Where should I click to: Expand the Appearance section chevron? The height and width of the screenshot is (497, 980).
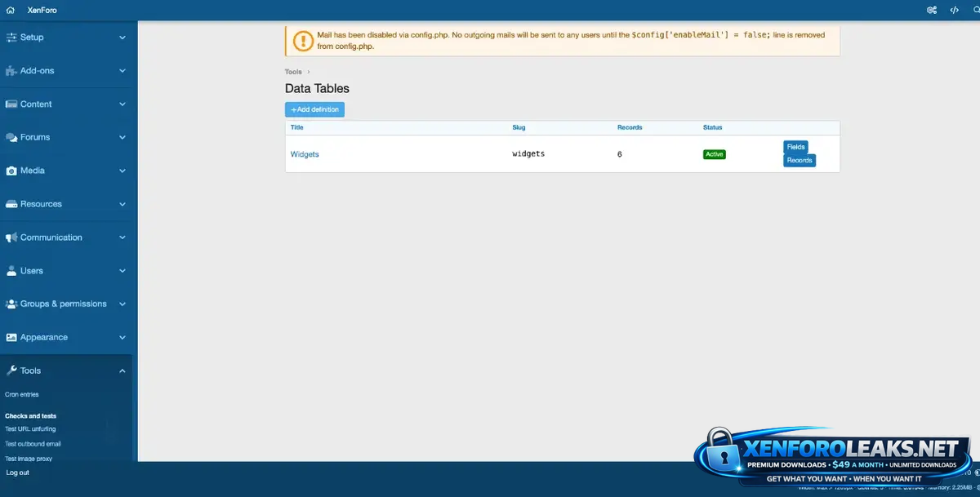tap(122, 338)
